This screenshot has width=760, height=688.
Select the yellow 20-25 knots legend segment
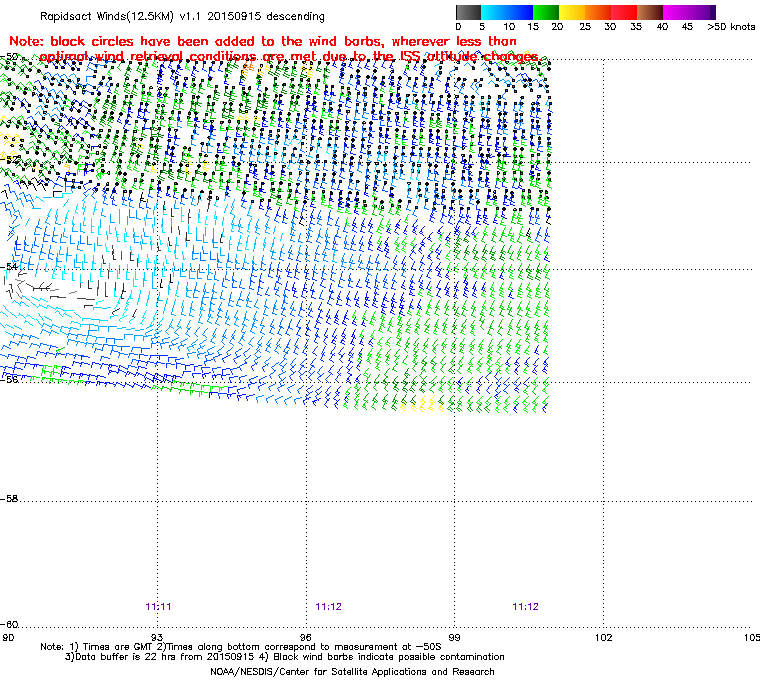(572, 12)
